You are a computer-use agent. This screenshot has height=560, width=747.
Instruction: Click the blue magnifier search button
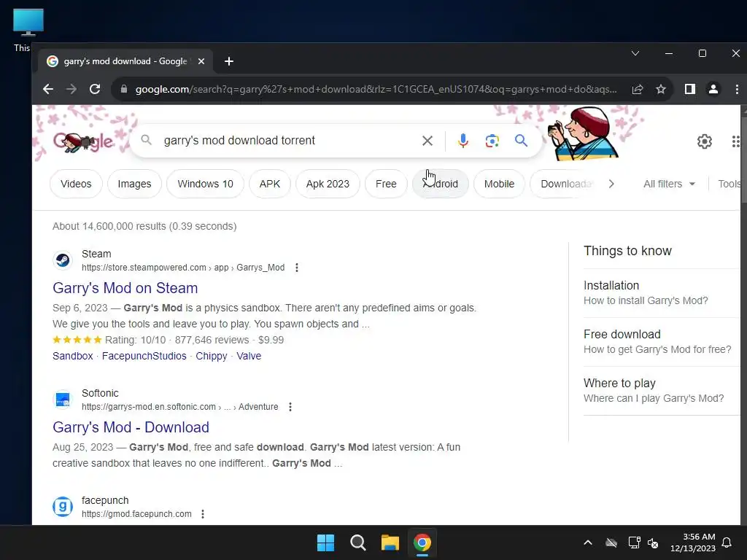[521, 141]
